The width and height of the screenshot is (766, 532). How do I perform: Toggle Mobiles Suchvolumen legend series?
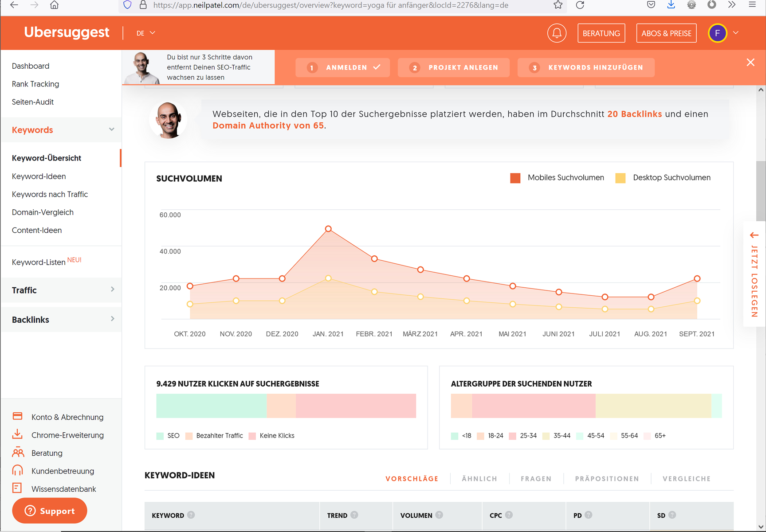click(x=557, y=178)
